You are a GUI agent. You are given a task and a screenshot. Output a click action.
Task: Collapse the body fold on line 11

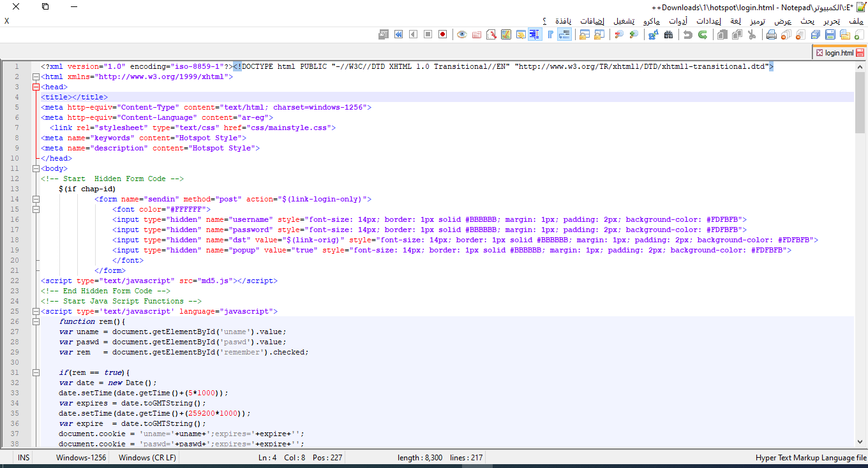coord(35,168)
